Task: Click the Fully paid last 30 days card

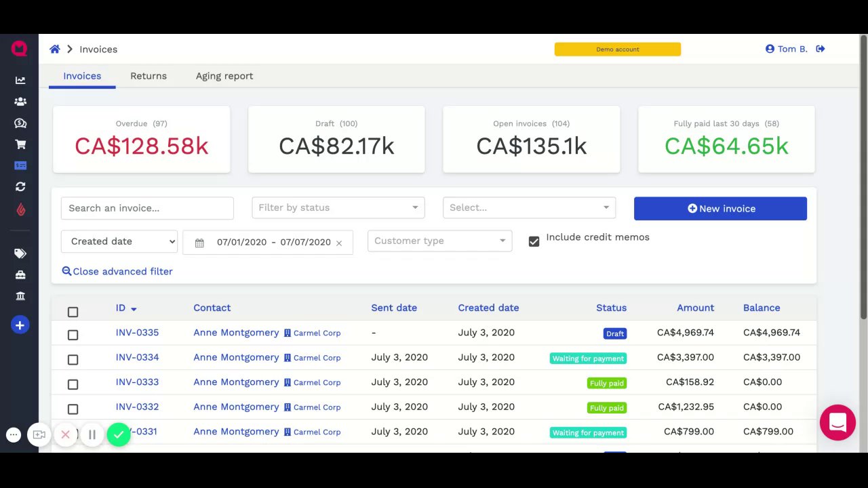Action: pyautogui.click(x=726, y=139)
